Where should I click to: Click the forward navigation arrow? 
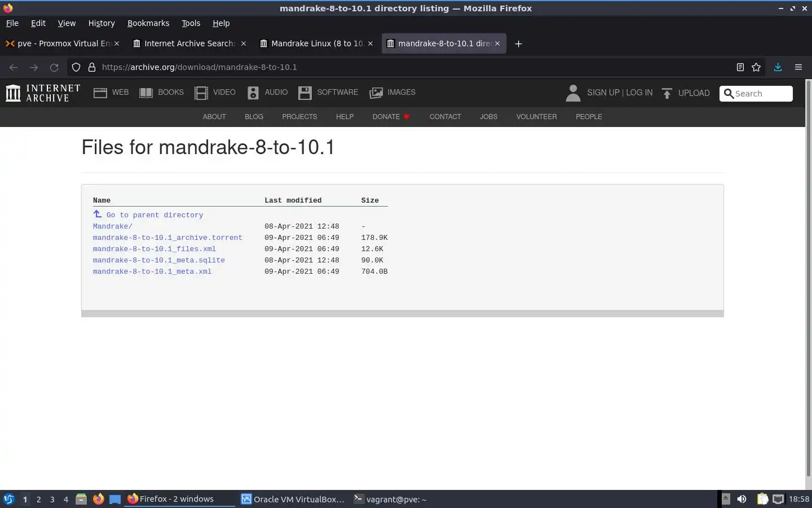coord(34,67)
